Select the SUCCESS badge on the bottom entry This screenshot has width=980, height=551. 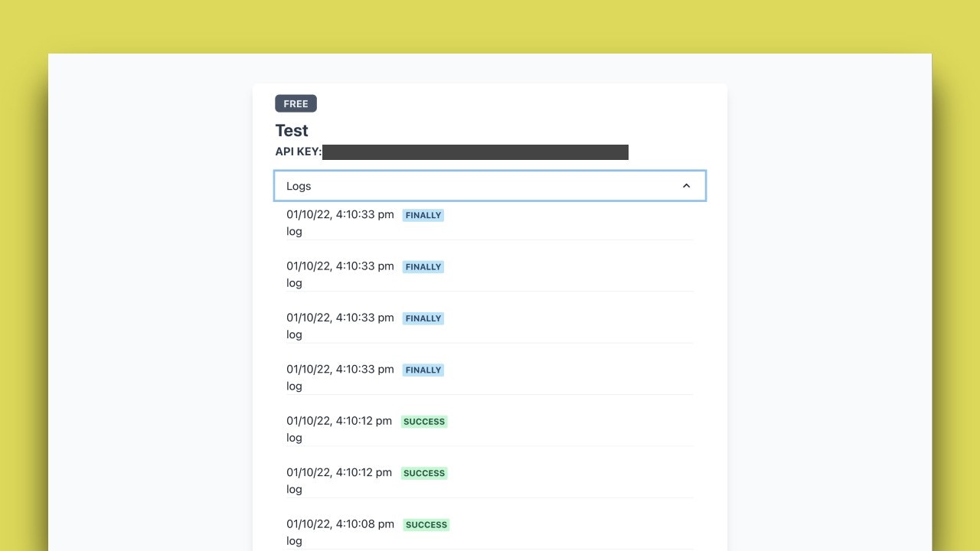point(426,524)
